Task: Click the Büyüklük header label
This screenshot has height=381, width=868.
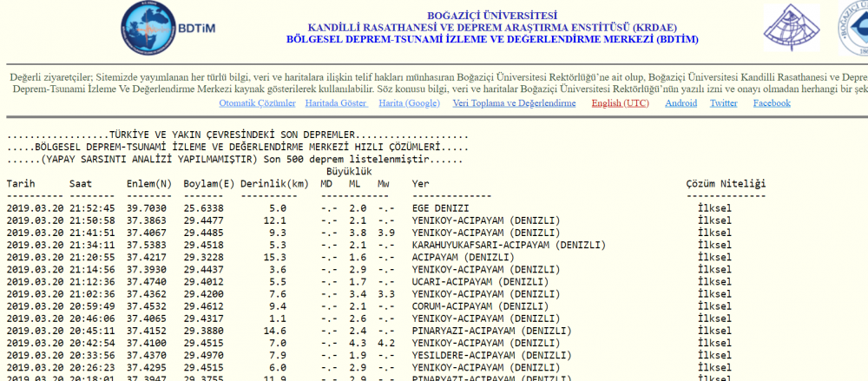Action: pyautogui.click(x=349, y=172)
